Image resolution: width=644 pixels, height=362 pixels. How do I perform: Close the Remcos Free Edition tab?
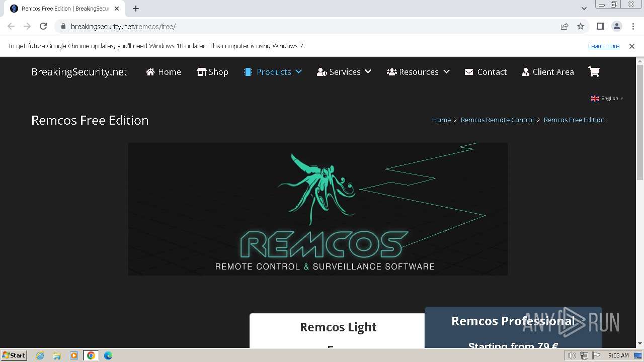[117, 9]
